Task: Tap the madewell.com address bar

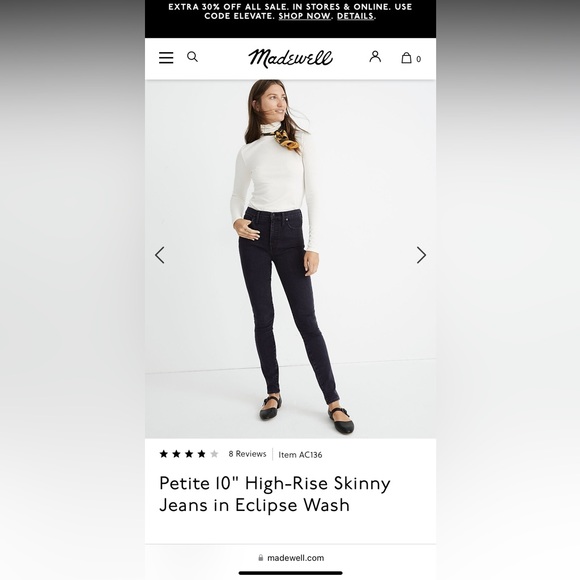Action: click(291, 558)
